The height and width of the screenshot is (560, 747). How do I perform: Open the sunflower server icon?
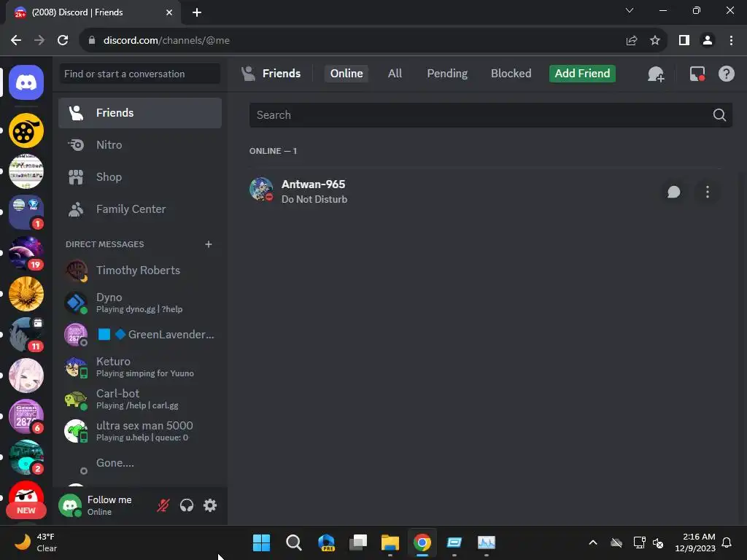click(x=26, y=294)
